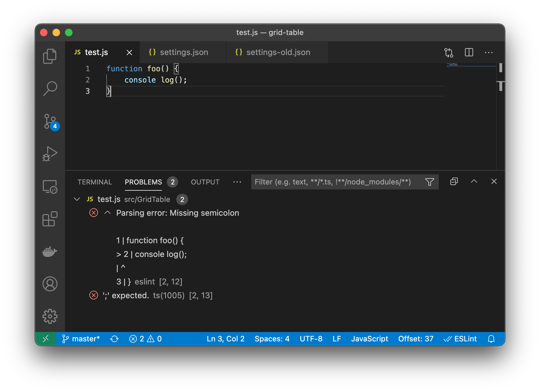Switch to the TERMINAL tab

pyautogui.click(x=95, y=182)
